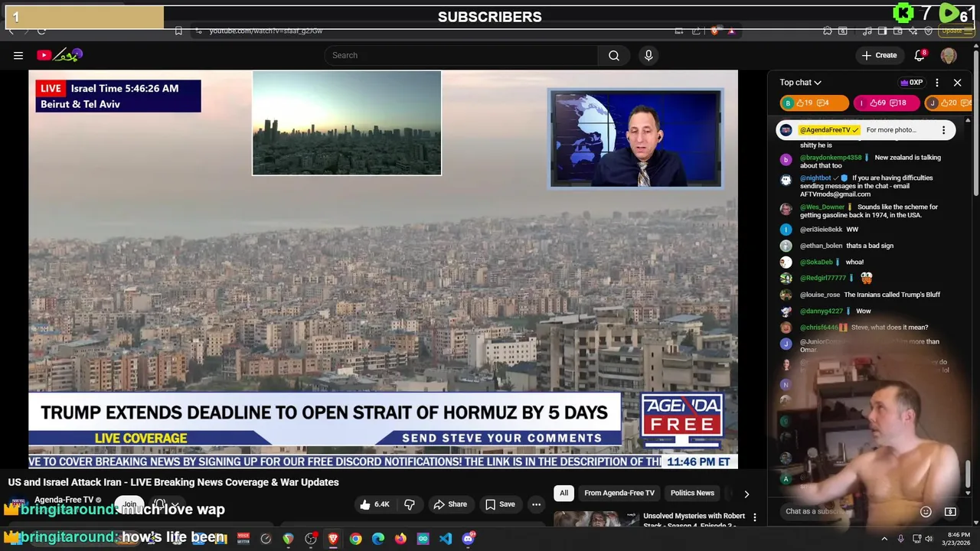Screen dimensions: 980x551
Task: Open the YouTube guide hamburger menu
Action: tap(18, 55)
